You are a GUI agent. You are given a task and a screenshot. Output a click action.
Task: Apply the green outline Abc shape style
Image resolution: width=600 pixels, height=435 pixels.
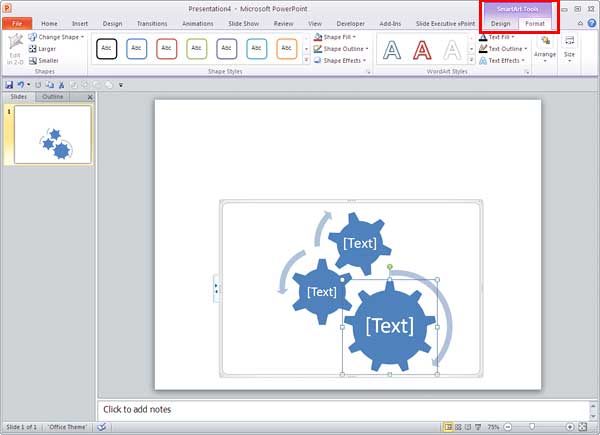click(197, 49)
